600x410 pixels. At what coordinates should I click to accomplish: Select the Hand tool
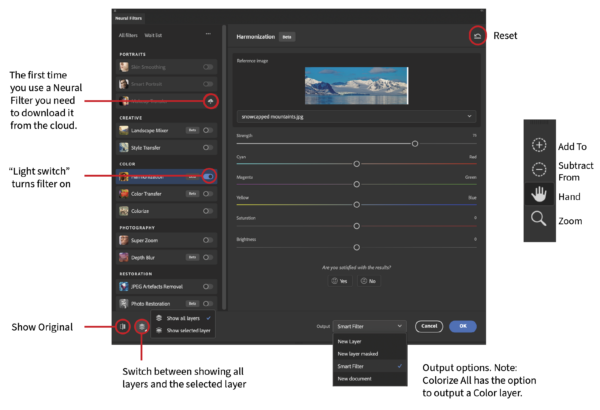pyautogui.click(x=539, y=194)
